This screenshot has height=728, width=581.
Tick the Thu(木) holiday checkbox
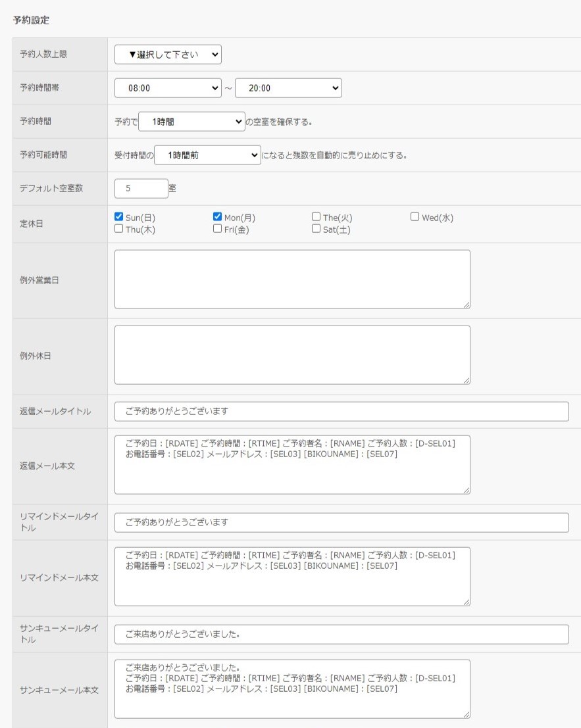pyautogui.click(x=119, y=229)
